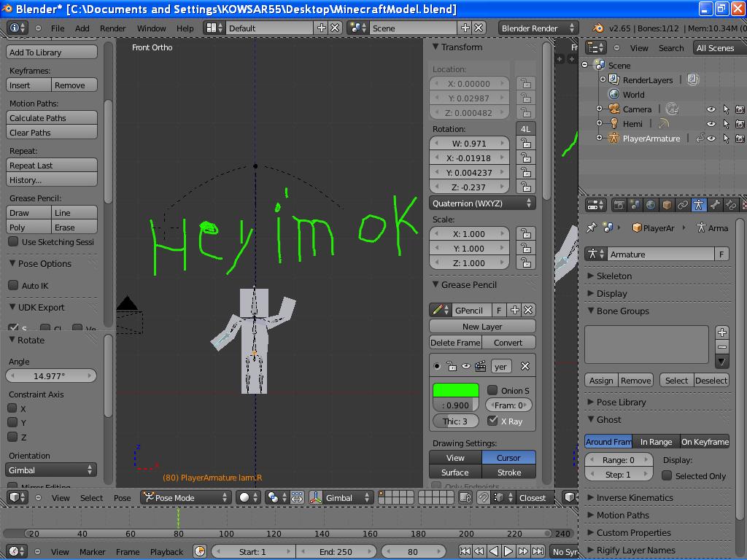Check the Z constraint axis box
Screen dimensions: 747x560
[x=12, y=437]
